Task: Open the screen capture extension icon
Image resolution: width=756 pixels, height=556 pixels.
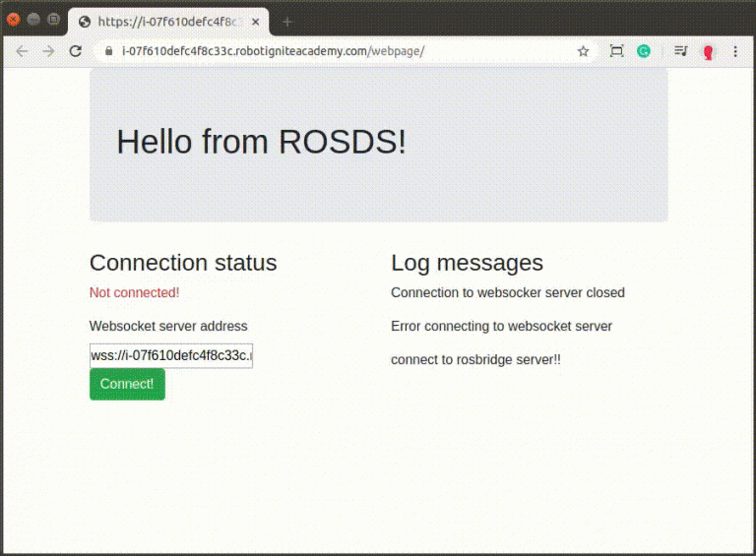Action: click(616, 51)
